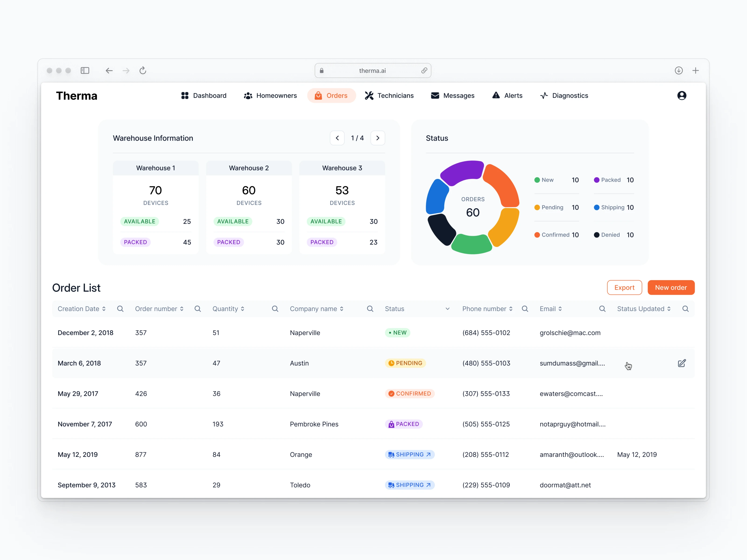
Task: Open the Technicians tab
Action: [389, 95]
